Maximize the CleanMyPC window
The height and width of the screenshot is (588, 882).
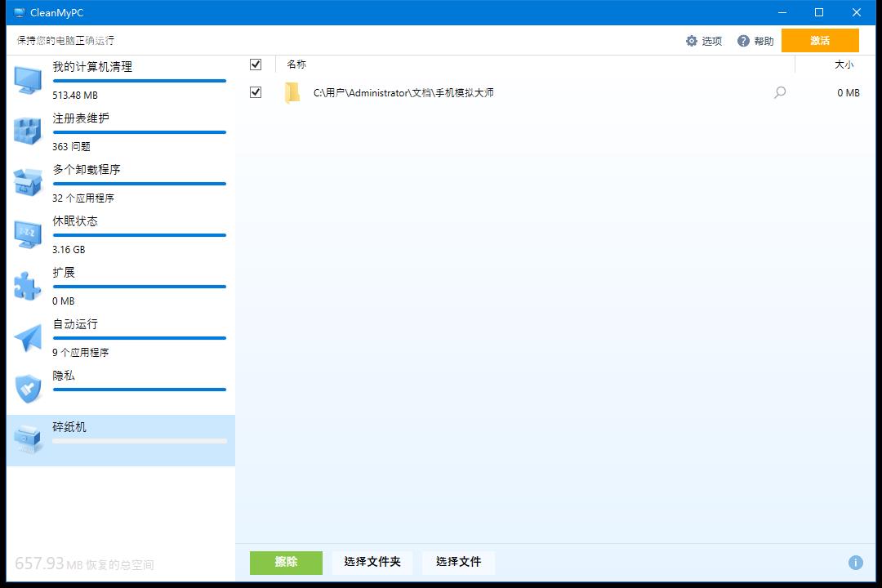[819, 12]
